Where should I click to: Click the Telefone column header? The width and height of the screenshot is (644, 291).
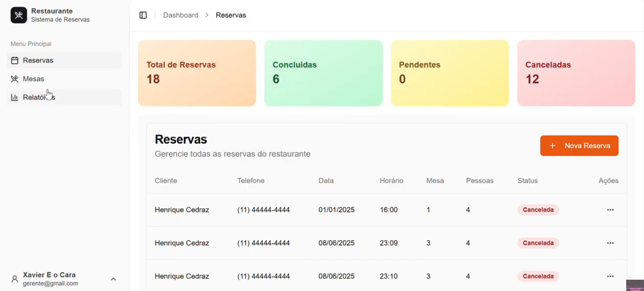point(251,181)
